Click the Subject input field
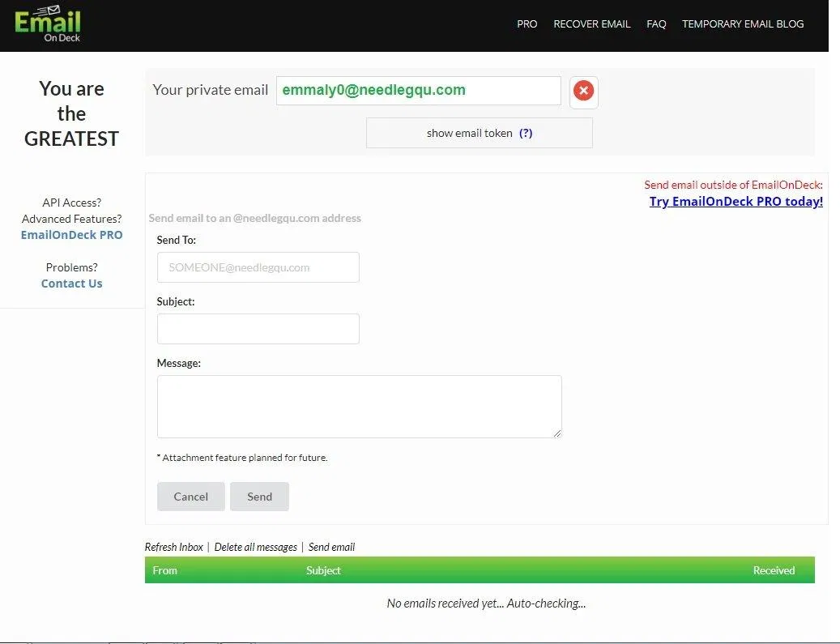This screenshot has width=840, height=644. click(x=258, y=328)
